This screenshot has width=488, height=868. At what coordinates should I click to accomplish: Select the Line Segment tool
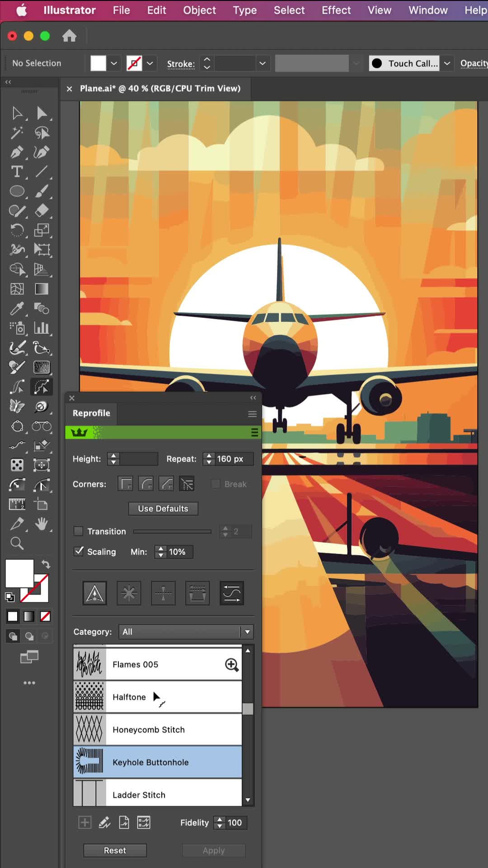point(42,172)
